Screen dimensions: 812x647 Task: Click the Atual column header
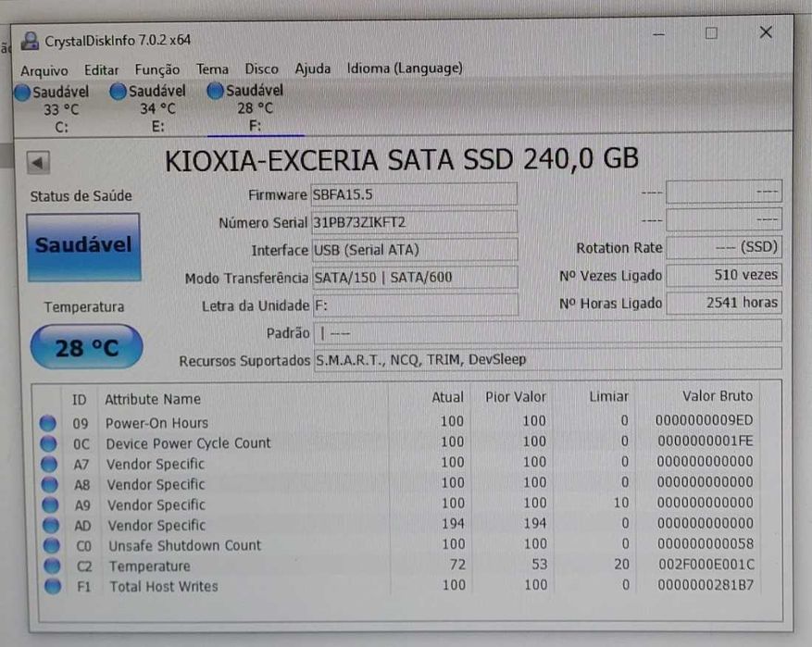[x=448, y=397]
